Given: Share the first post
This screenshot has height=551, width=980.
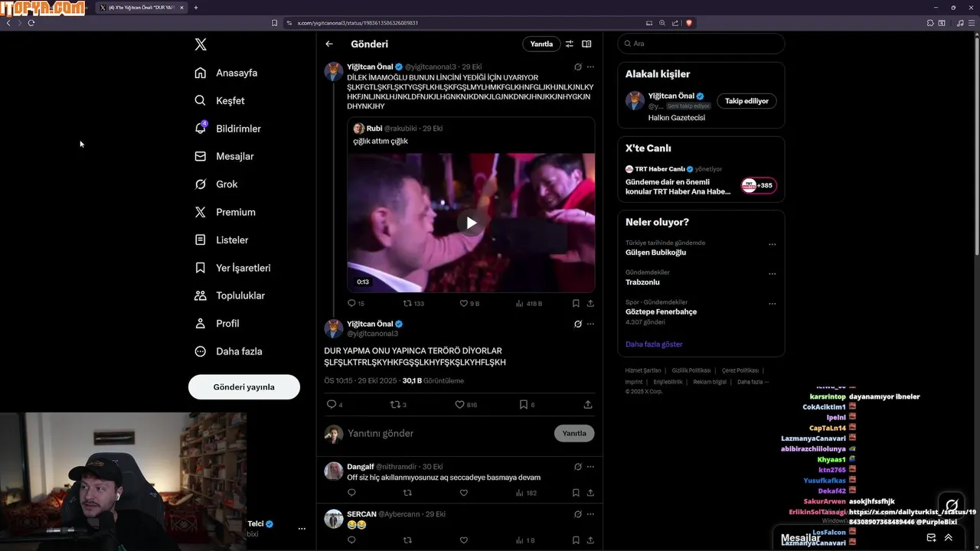Looking at the screenshot, I should [590, 303].
